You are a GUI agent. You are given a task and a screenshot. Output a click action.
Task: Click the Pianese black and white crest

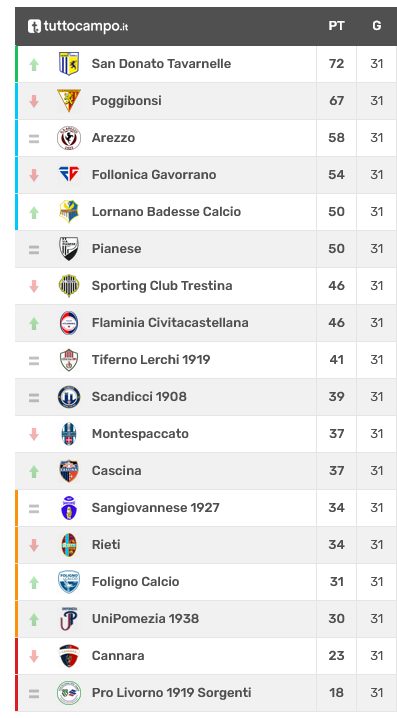(x=69, y=249)
